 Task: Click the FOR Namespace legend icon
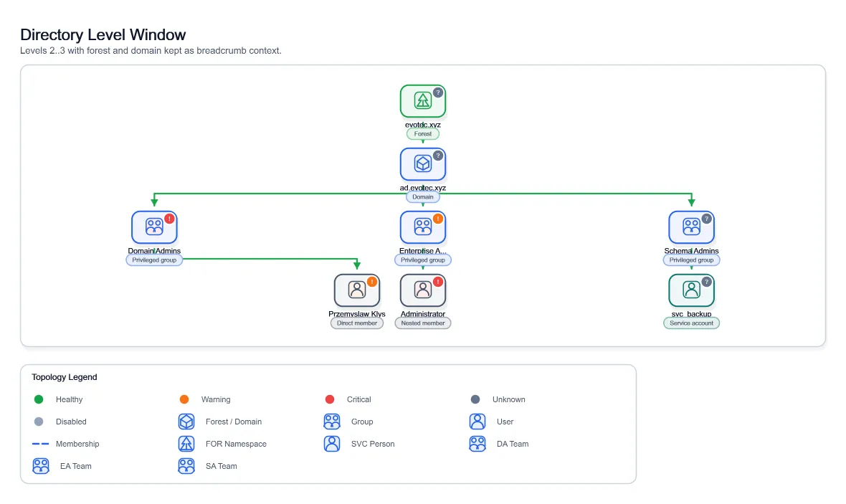point(186,444)
